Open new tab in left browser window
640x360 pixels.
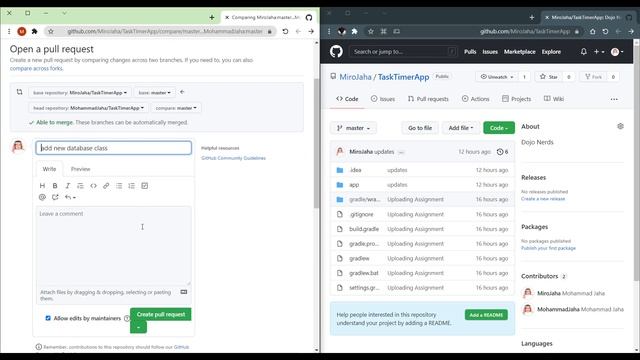(211, 18)
